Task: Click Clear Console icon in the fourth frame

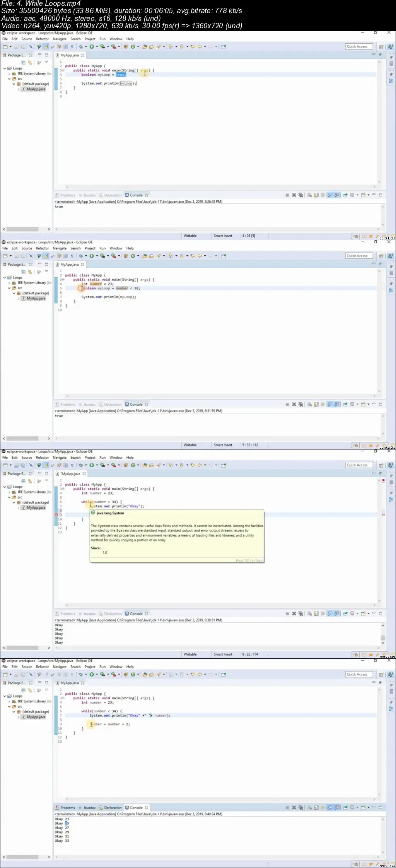Action: 310,807
